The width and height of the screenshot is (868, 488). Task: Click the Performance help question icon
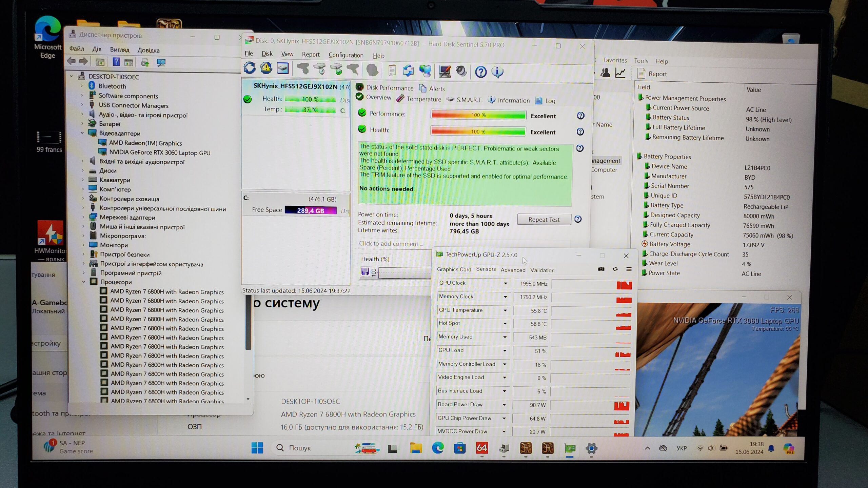pyautogui.click(x=580, y=116)
